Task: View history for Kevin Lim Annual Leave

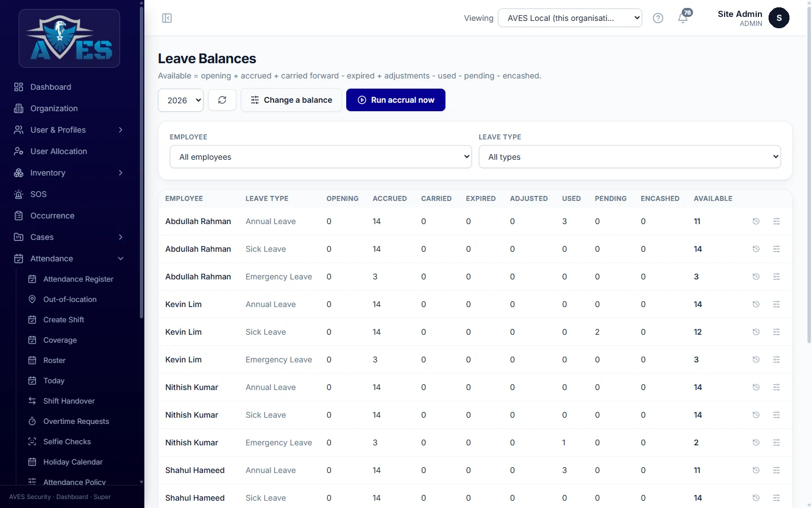Action: pyautogui.click(x=756, y=304)
